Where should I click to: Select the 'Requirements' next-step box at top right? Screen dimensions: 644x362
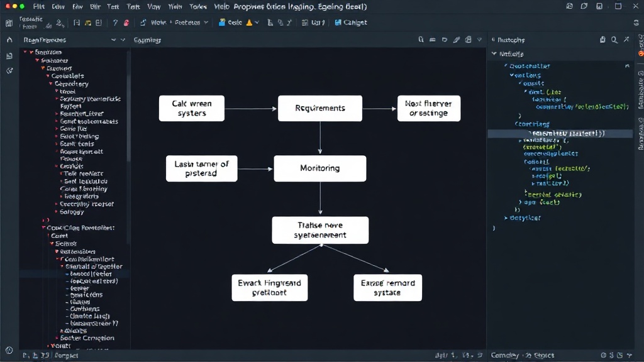click(429, 108)
